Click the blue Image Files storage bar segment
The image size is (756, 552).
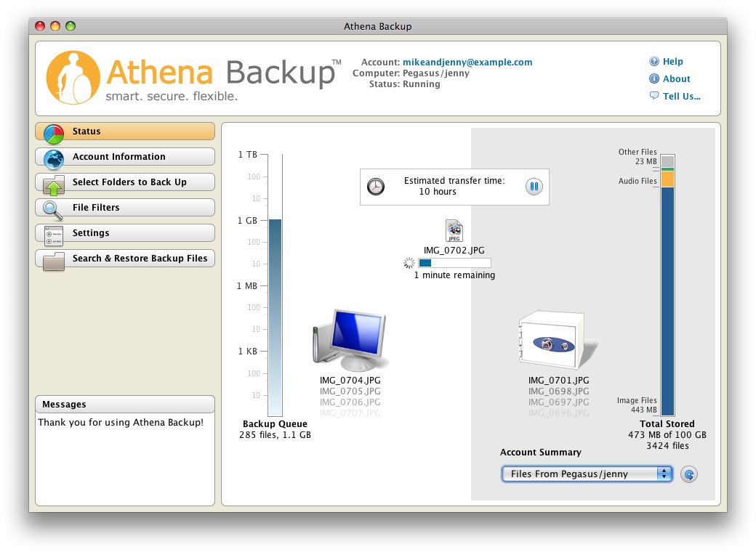(x=667, y=301)
